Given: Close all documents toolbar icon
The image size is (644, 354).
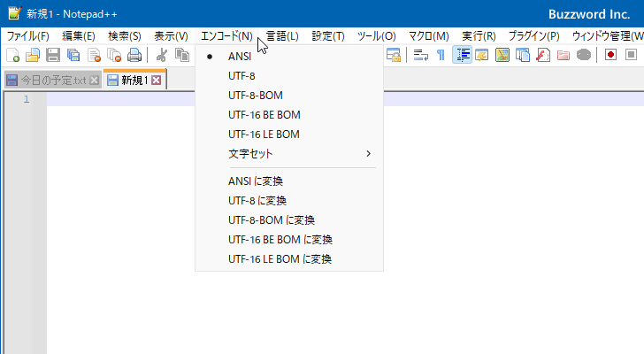Looking at the screenshot, I should (x=114, y=55).
